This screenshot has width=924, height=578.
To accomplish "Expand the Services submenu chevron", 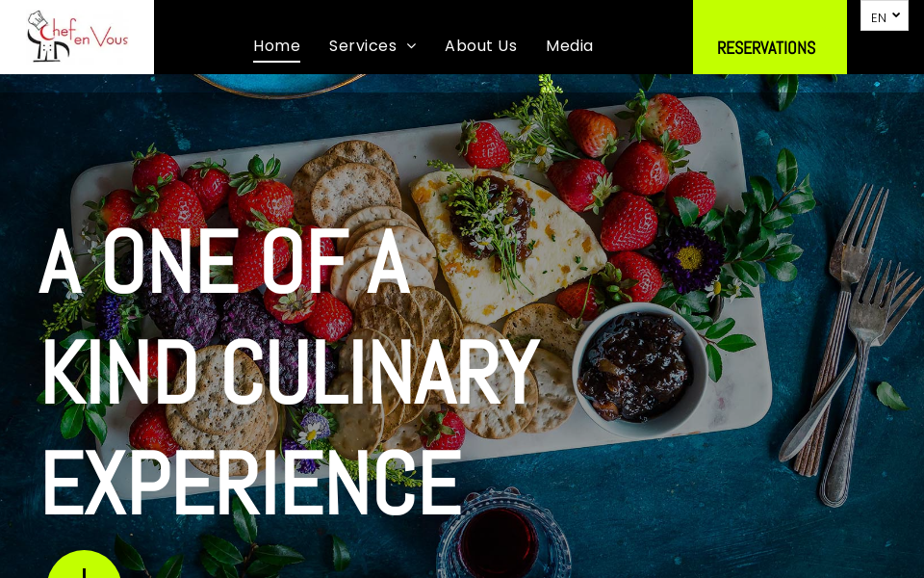I will 412,46.
